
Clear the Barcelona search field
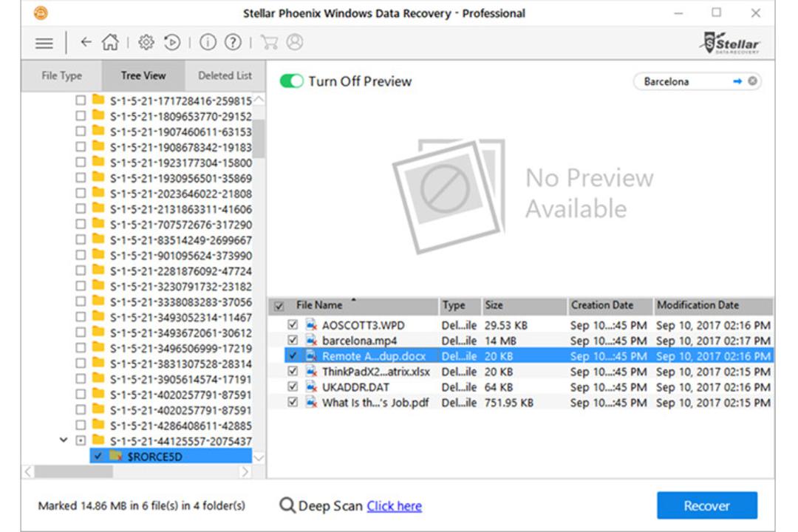[752, 81]
